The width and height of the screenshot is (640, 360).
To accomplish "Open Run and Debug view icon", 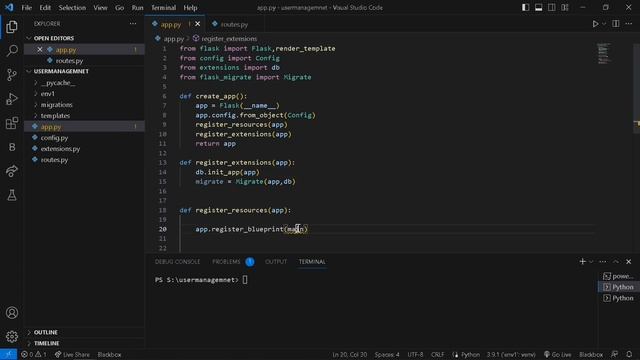I will tap(12, 99).
